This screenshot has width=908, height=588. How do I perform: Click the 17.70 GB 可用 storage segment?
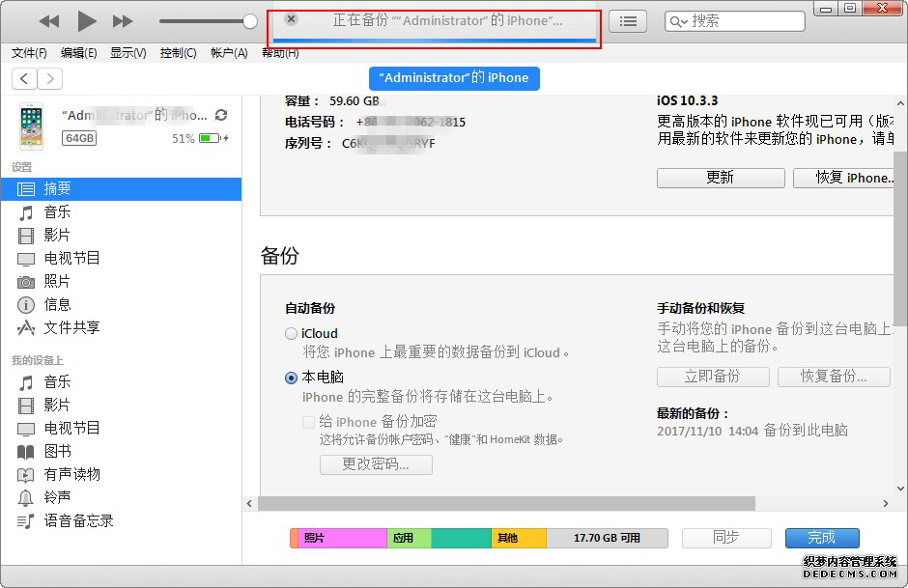(607, 538)
